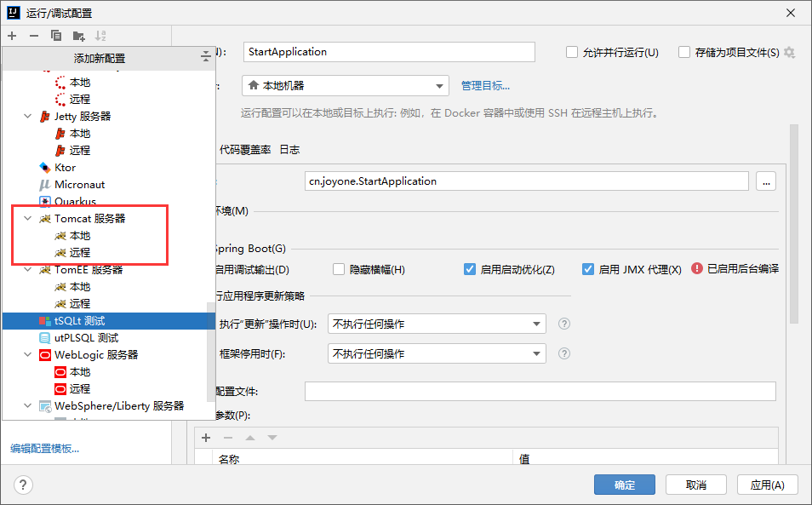Collapse the WebLogic 服务器 tree node

pos(28,355)
